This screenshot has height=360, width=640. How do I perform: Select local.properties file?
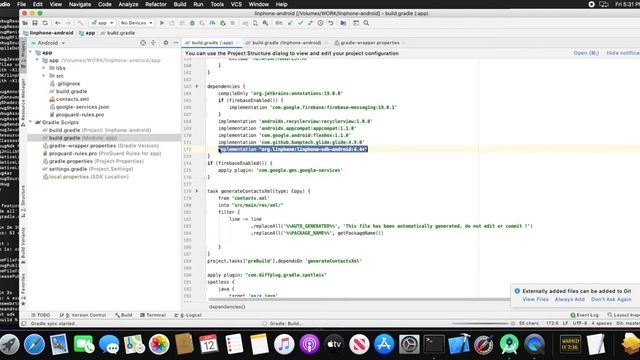point(69,177)
